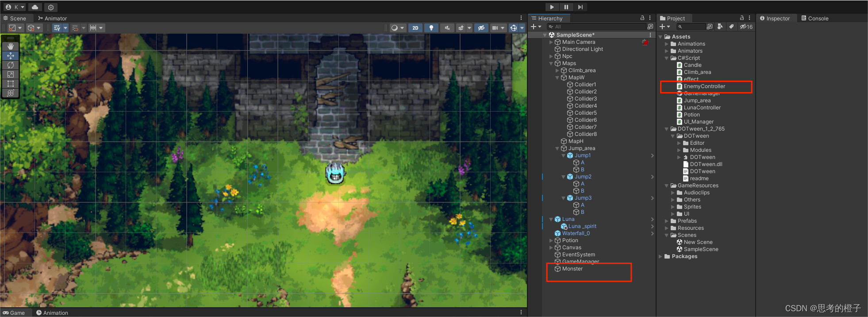Image resolution: width=868 pixels, height=317 pixels.
Task: Click Hierarchy create plus button
Action: (536, 27)
